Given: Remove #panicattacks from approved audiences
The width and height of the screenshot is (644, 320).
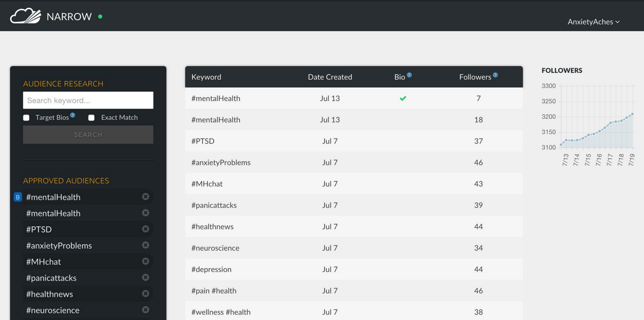Looking at the screenshot, I should pos(146,277).
